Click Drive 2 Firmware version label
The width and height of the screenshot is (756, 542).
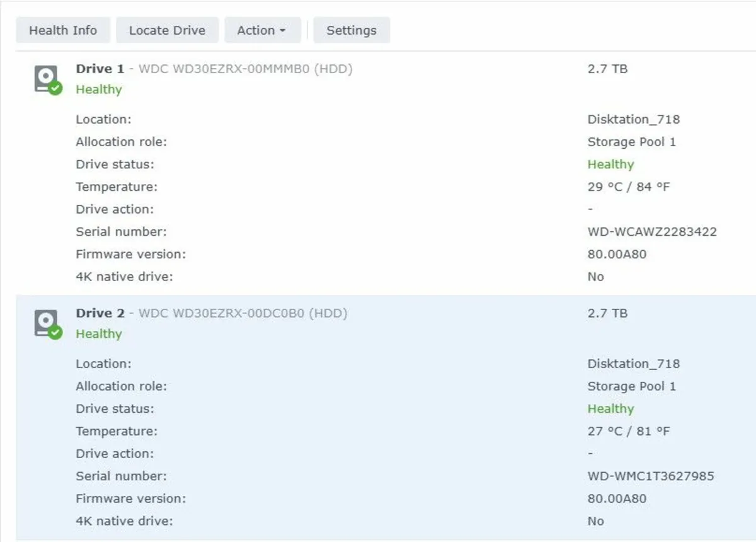pos(130,499)
